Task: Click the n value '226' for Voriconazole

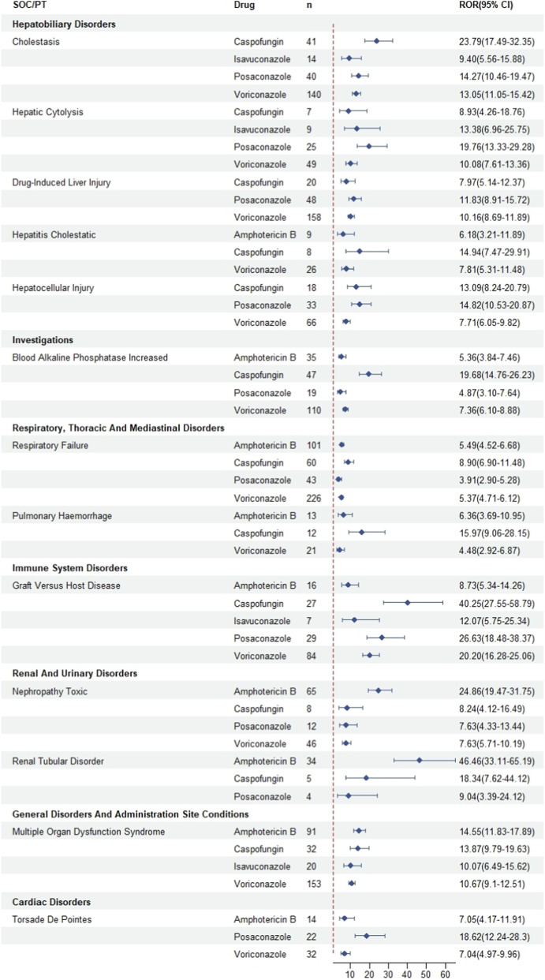Action: coord(314,497)
